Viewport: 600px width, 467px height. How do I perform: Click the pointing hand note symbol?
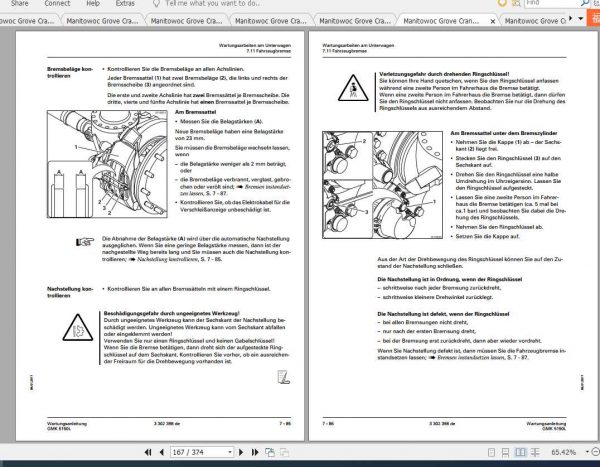tap(85, 242)
